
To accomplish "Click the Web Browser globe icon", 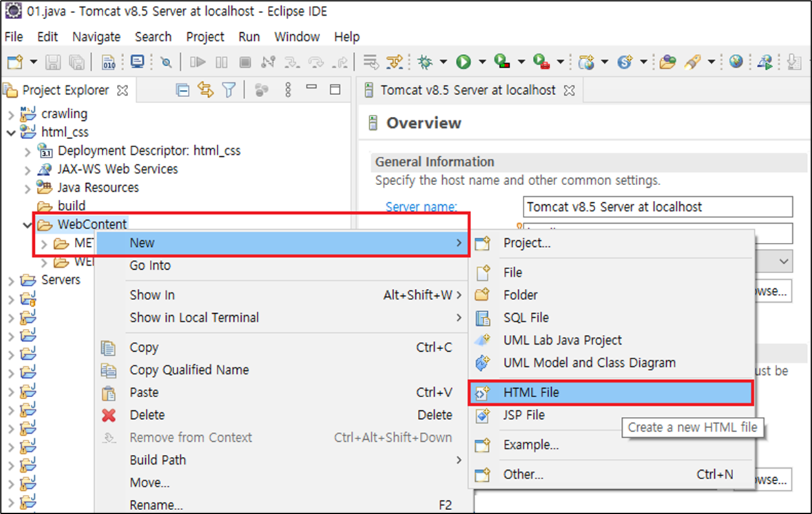I will (736, 62).
